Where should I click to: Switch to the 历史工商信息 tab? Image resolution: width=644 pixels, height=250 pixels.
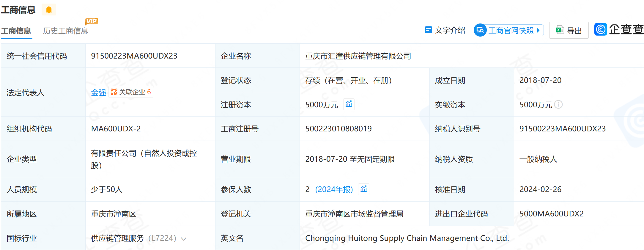pos(66,31)
